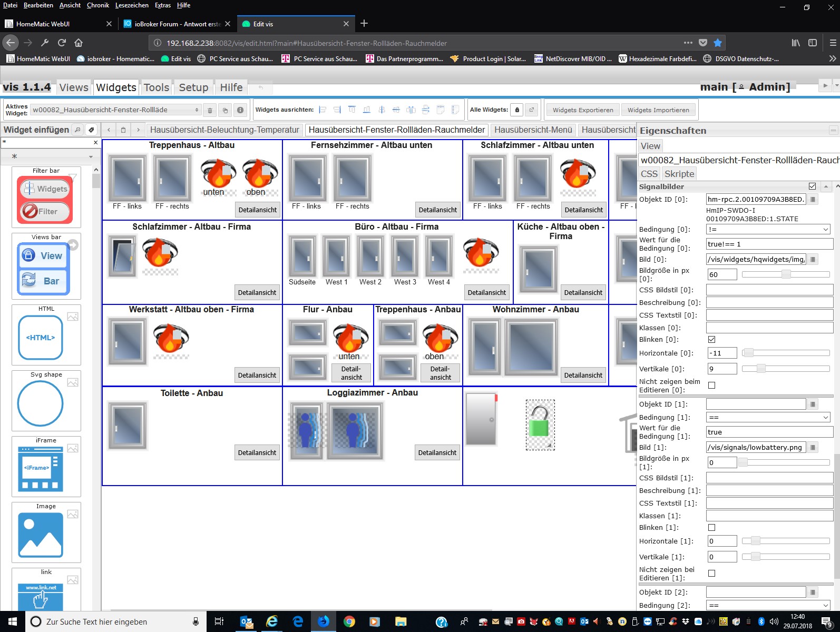
Task: Expand the Bedingung [1] dropdown
Action: [768, 417]
